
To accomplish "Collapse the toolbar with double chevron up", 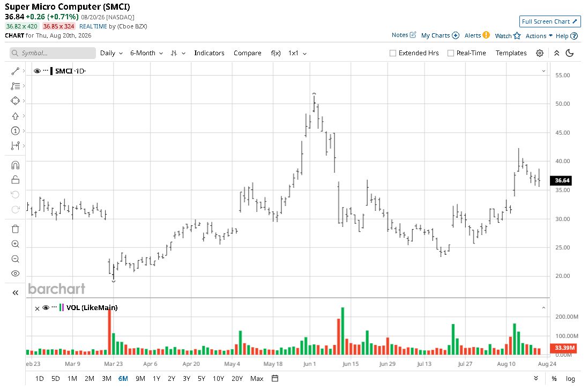I will tap(557, 53).
